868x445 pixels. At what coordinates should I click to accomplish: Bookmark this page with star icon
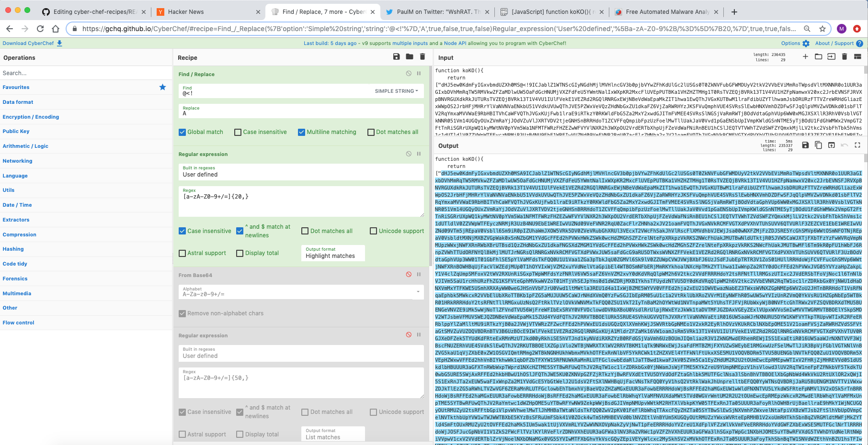[822, 29]
